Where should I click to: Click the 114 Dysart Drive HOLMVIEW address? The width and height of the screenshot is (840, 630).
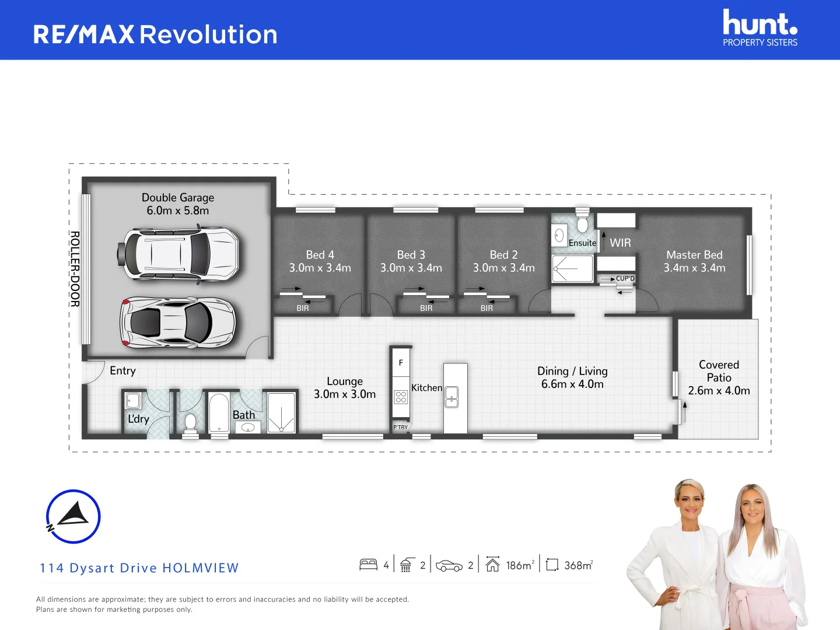[x=139, y=568]
